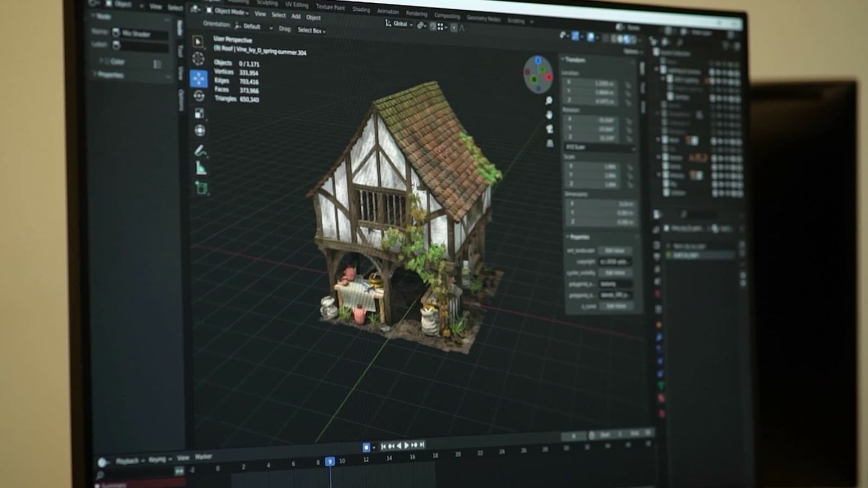Image resolution: width=868 pixels, height=488 pixels.
Task: Switch to the Shading workspace tab
Action: coord(361,9)
